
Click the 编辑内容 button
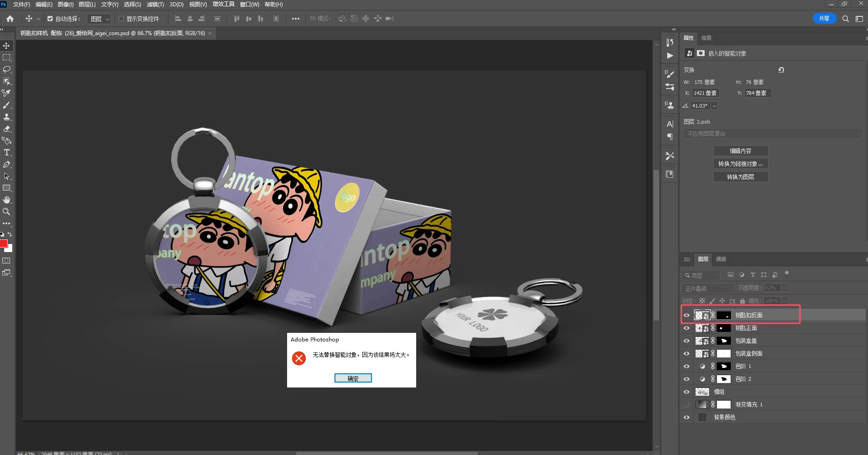tap(741, 151)
